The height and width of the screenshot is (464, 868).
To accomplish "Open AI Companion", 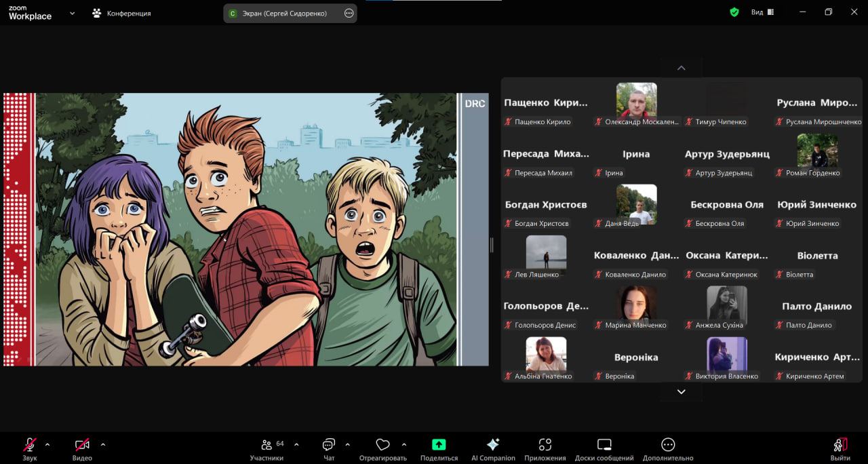I will 493,448.
